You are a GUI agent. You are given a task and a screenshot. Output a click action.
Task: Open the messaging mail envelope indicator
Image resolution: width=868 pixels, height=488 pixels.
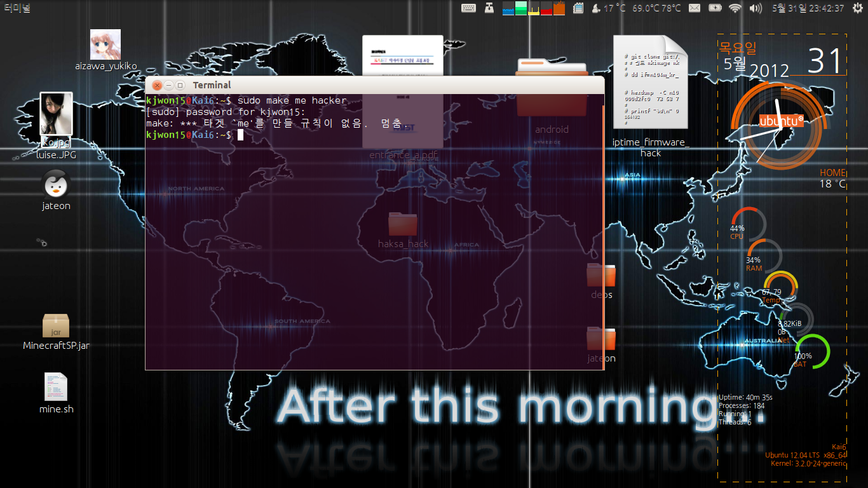click(x=695, y=8)
